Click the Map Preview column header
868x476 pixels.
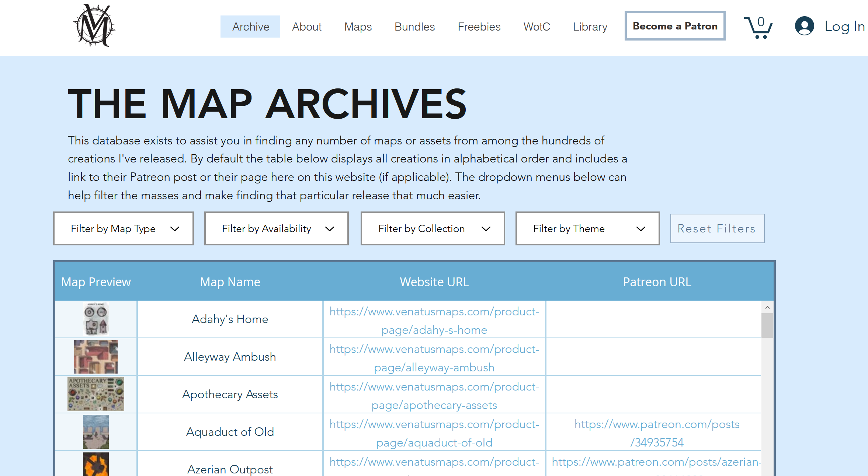96,282
